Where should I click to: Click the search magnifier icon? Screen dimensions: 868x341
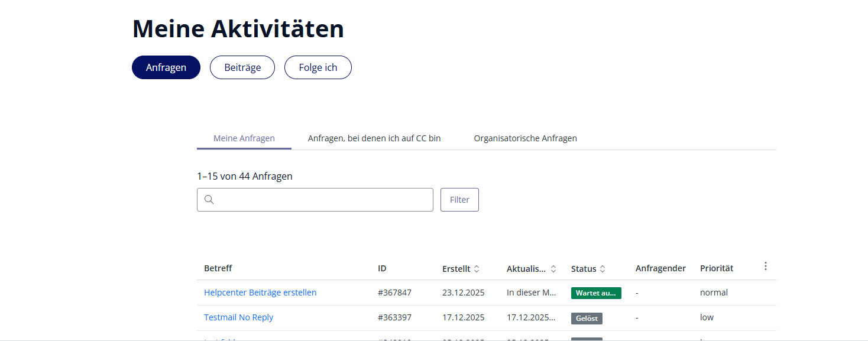click(209, 200)
